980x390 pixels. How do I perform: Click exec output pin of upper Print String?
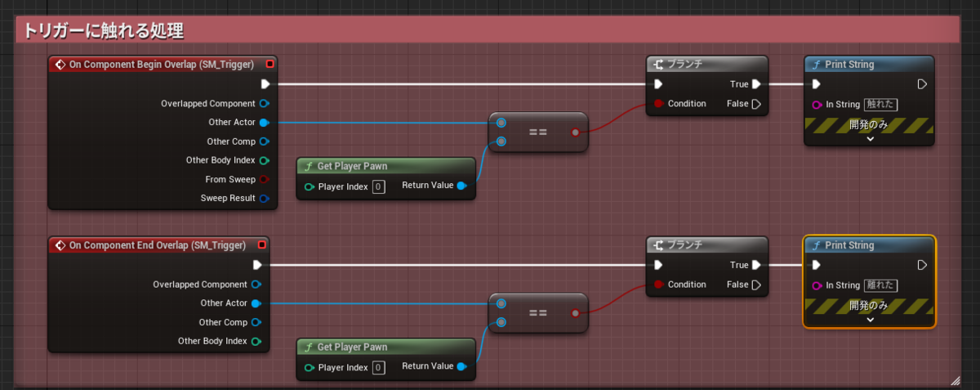(x=921, y=84)
